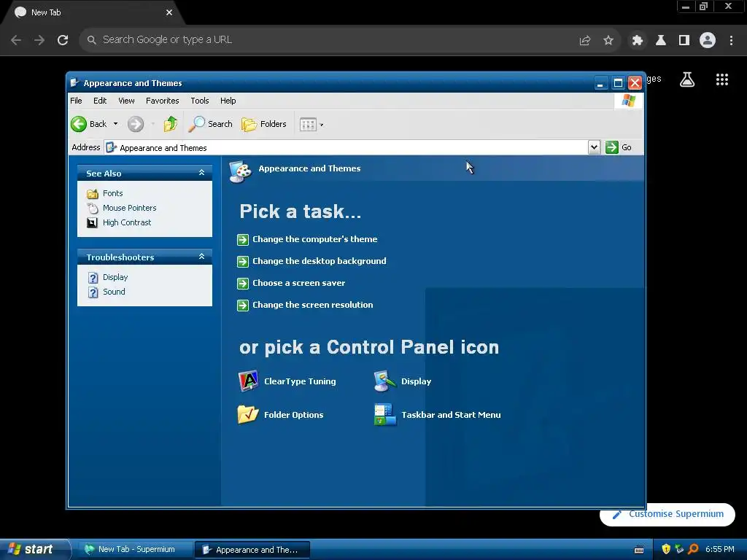Click the labs flask icon on page
The width and height of the screenshot is (747, 560).
[687, 79]
